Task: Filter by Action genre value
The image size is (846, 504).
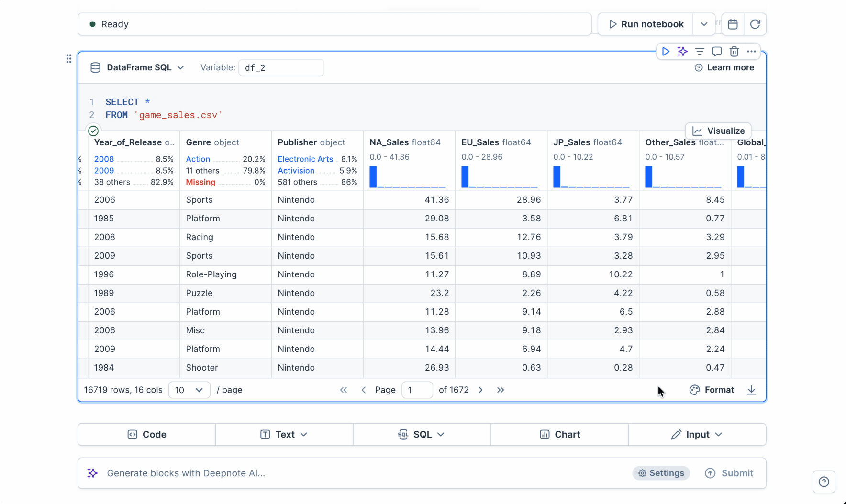Action: (198, 159)
